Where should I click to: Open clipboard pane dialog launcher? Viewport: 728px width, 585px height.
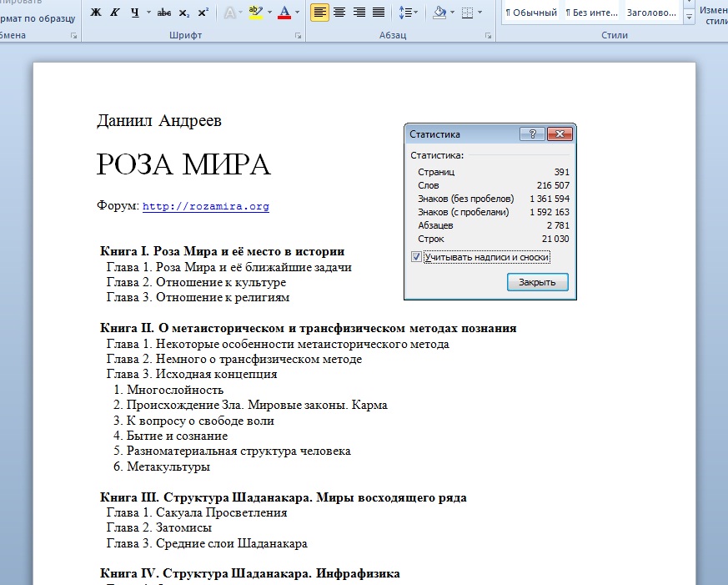click(x=74, y=36)
